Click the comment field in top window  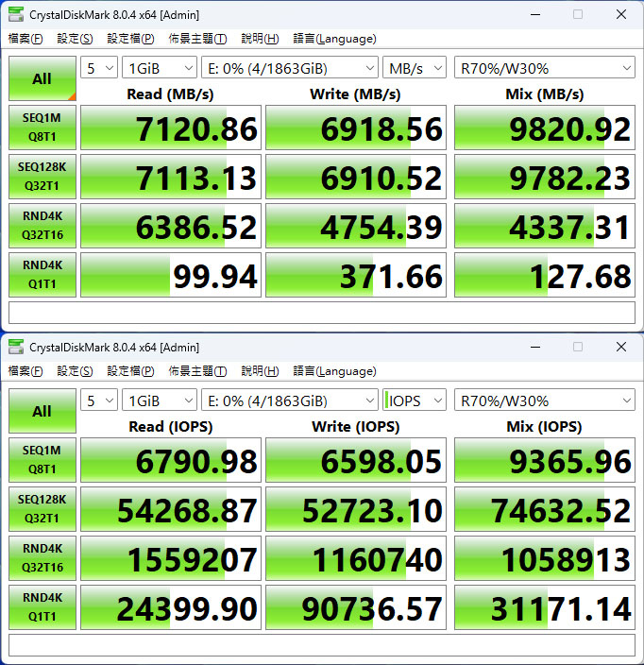click(x=322, y=313)
